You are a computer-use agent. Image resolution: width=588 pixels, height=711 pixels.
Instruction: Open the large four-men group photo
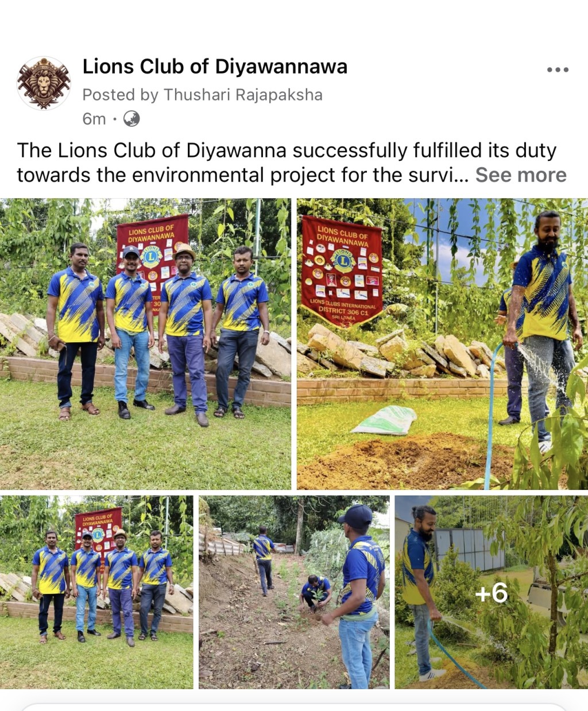[x=145, y=343]
